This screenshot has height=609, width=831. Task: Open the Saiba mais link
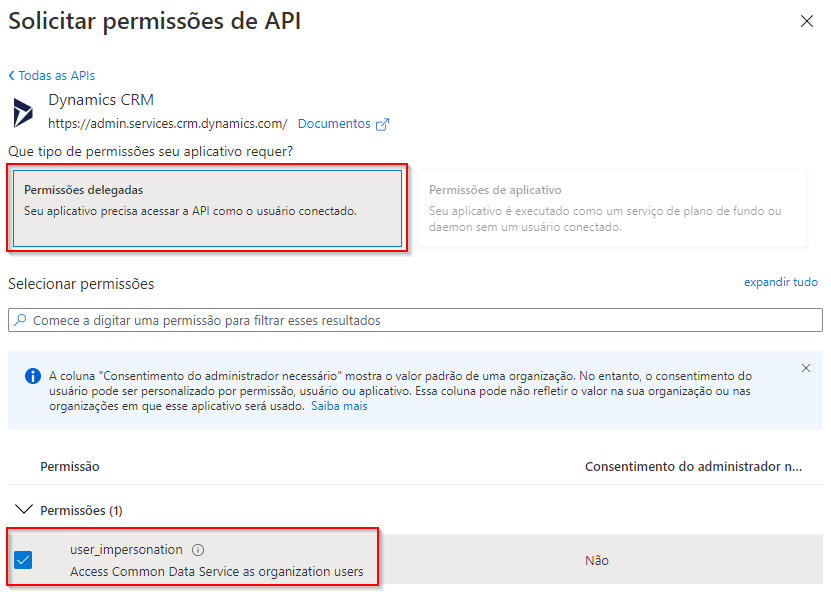pos(339,406)
